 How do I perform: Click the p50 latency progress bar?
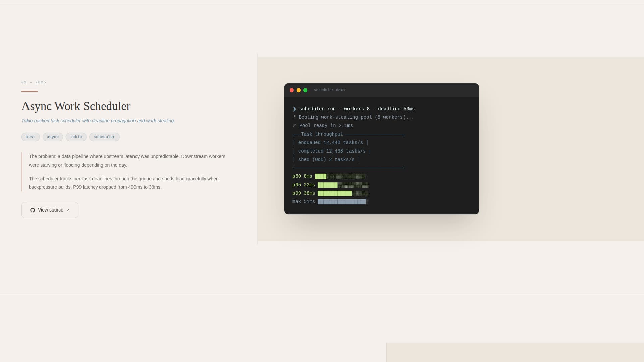point(340,176)
